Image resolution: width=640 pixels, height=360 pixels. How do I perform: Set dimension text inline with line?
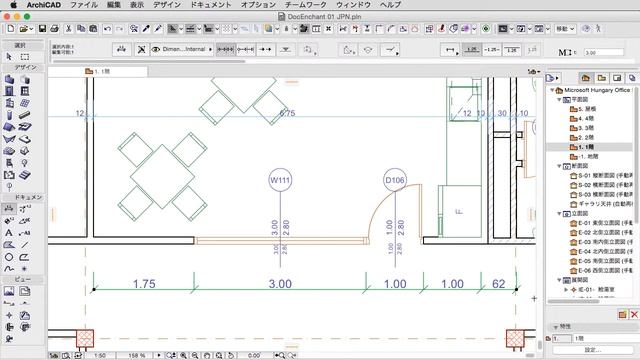tap(492, 49)
